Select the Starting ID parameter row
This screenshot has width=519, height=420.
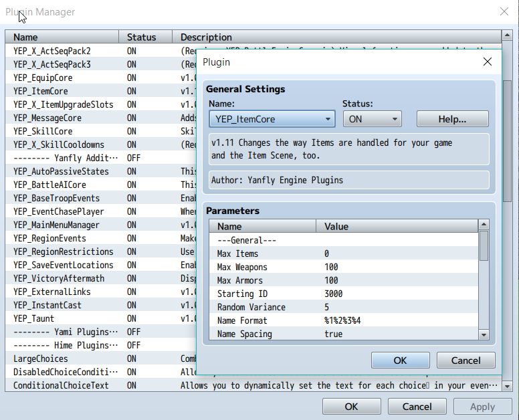[344, 294]
